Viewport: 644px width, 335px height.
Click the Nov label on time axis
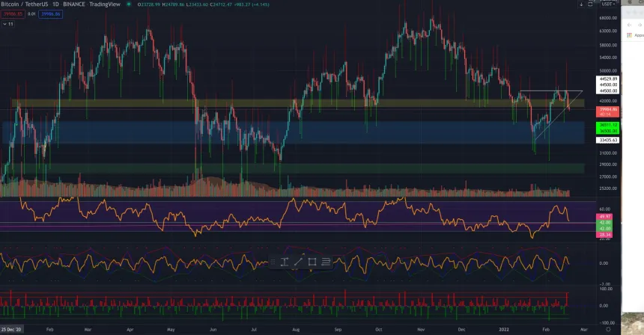(421, 329)
